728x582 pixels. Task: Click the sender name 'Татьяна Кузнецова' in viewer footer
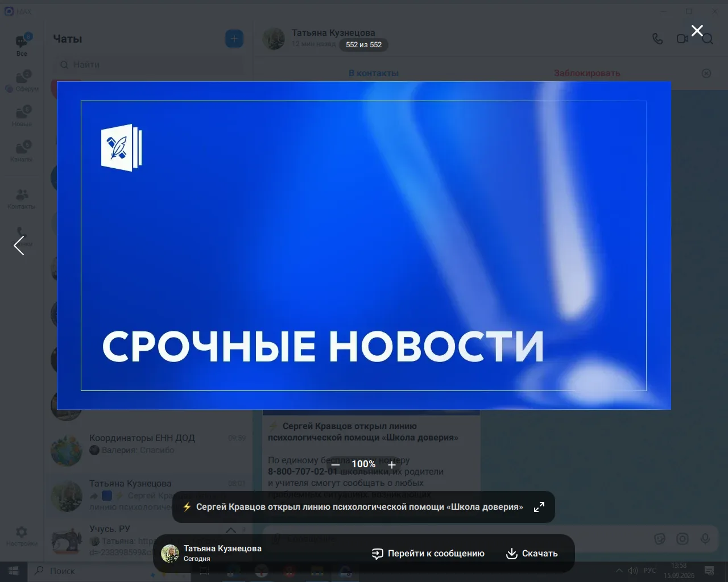click(x=222, y=548)
